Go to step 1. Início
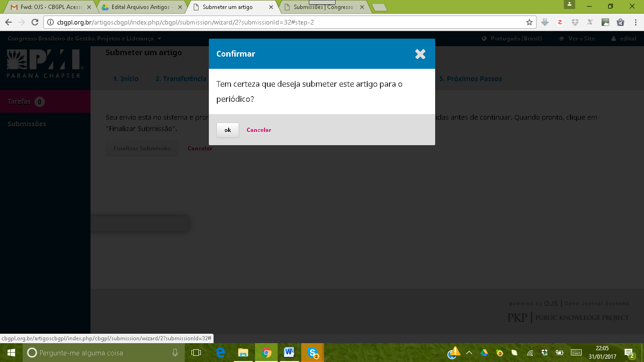The height and width of the screenshot is (362, 644). [126, 79]
